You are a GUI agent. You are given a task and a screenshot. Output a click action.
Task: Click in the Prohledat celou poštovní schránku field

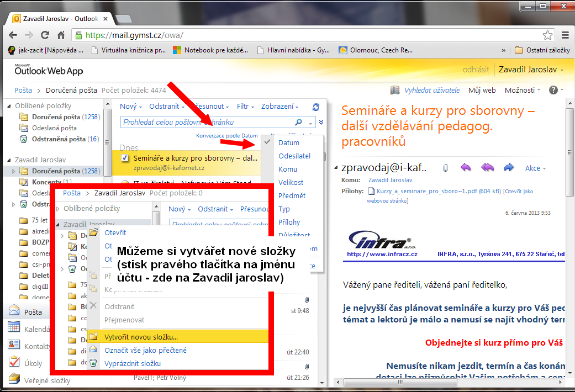pos(207,122)
